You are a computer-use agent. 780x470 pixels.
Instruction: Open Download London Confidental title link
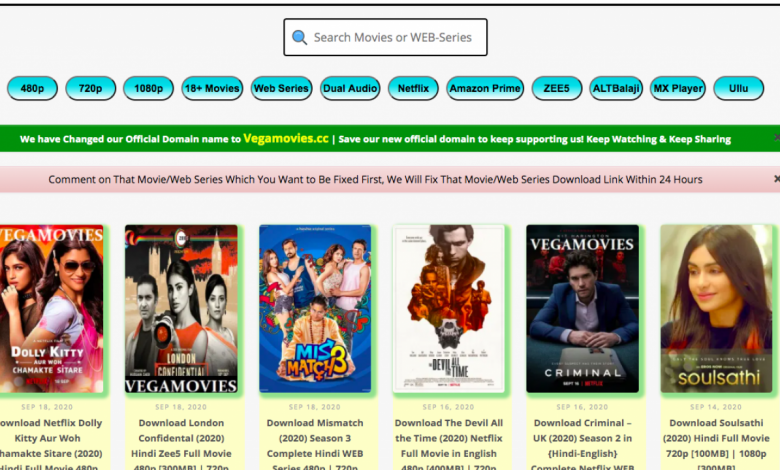[x=181, y=445]
